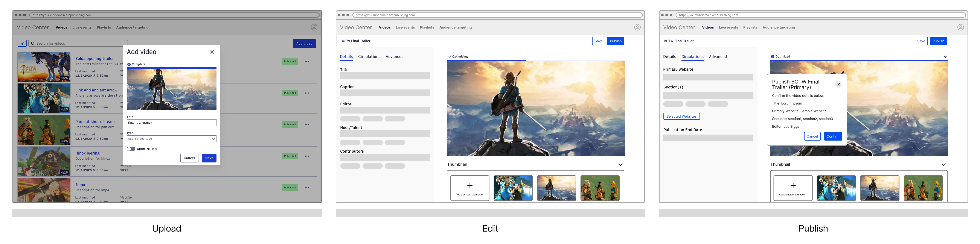The image size is (980, 244).
Task: Add a custom thumbnail in Publish window
Action: (793, 188)
